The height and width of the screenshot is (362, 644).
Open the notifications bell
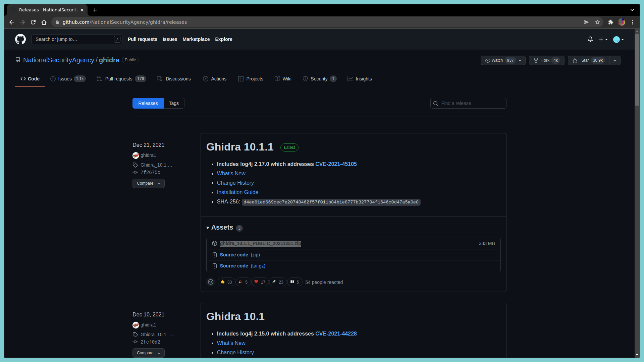pos(590,39)
